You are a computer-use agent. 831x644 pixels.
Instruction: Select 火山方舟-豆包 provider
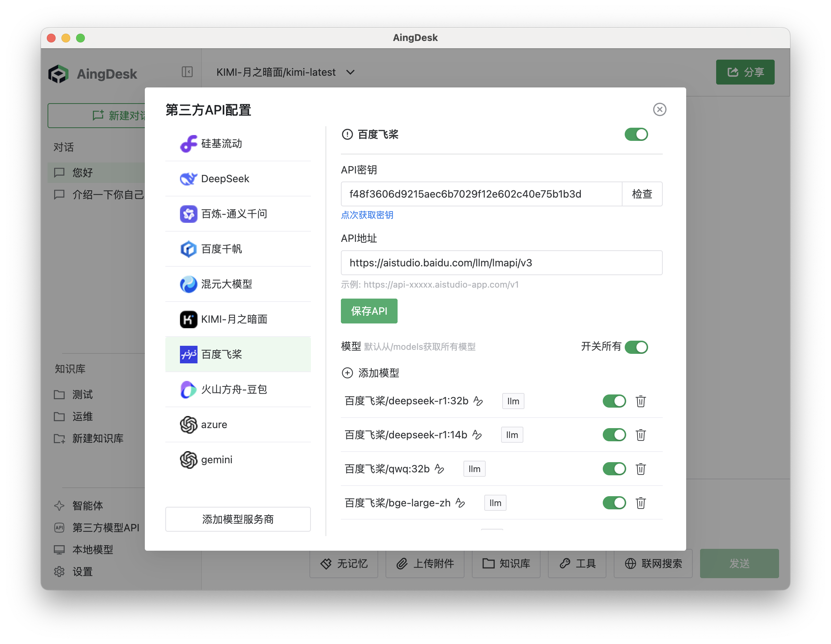pos(234,389)
